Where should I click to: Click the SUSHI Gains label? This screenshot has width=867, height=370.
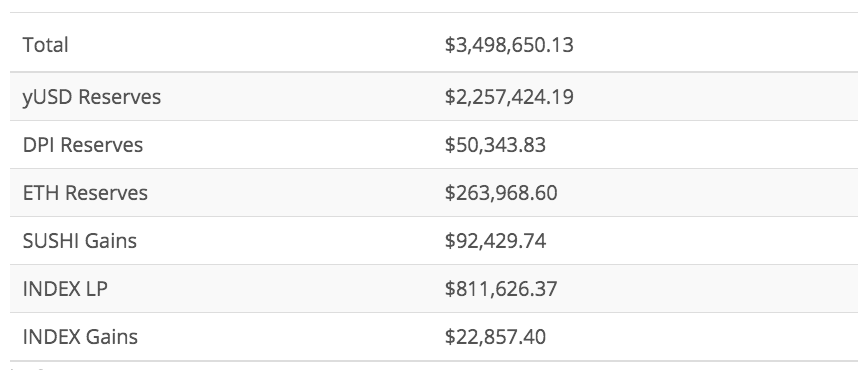coord(80,241)
